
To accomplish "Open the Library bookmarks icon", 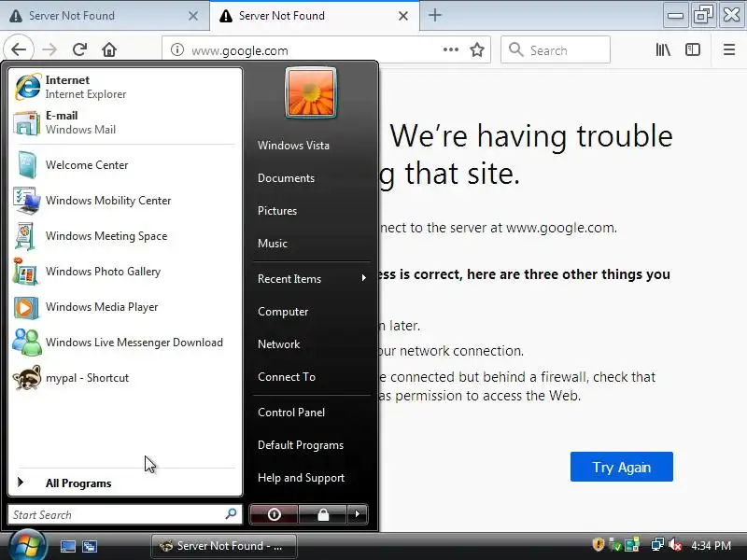I will 663,49.
